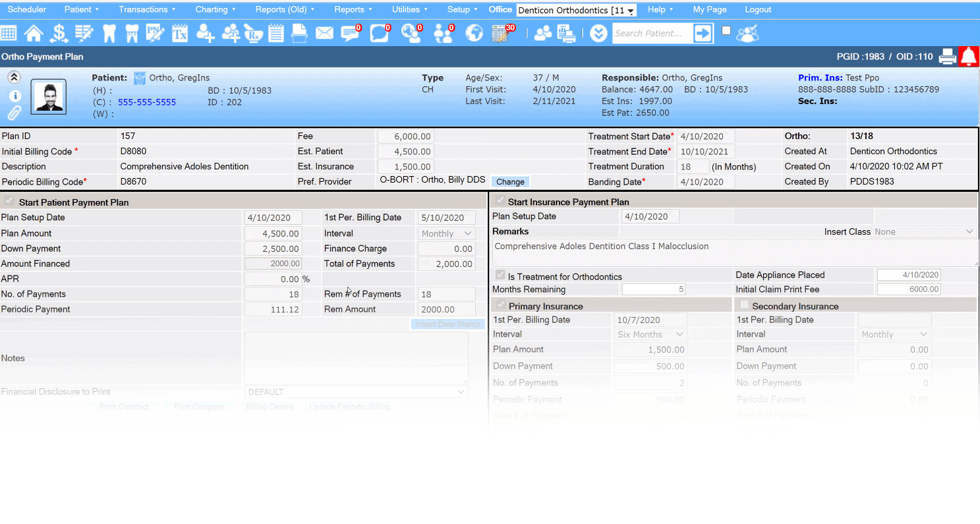
Task: Click the Change button for Pref. Provider
Action: coord(510,181)
